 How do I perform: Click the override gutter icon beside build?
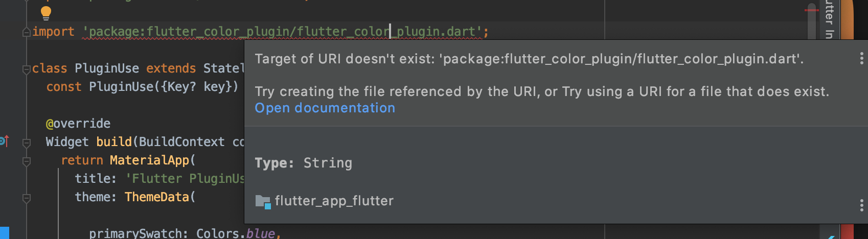coord(4,141)
